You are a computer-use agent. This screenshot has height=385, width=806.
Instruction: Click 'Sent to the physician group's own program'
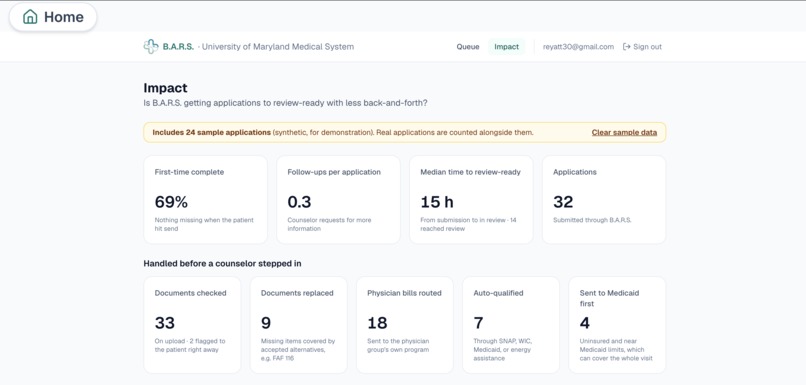398,345
